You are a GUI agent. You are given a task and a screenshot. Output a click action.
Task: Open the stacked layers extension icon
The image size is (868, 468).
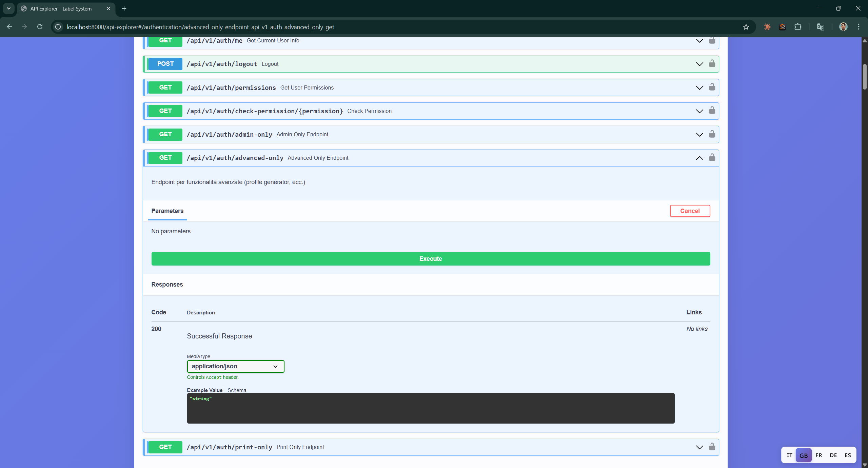pyautogui.click(x=782, y=27)
